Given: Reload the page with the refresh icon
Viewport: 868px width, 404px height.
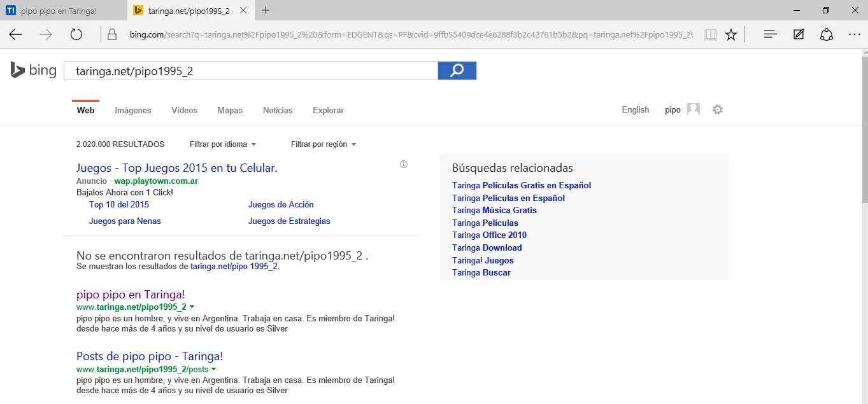Looking at the screenshot, I should tap(76, 35).
